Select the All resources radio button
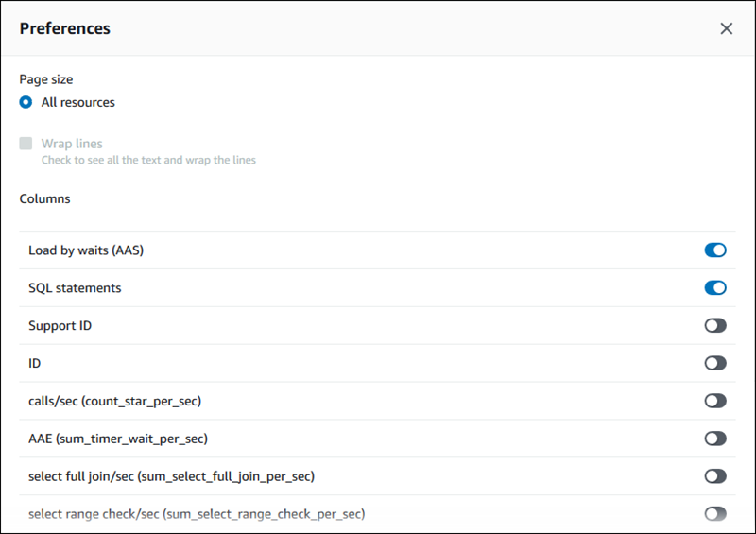Viewport: 756px width, 534px height. click(x=26, y=102)
